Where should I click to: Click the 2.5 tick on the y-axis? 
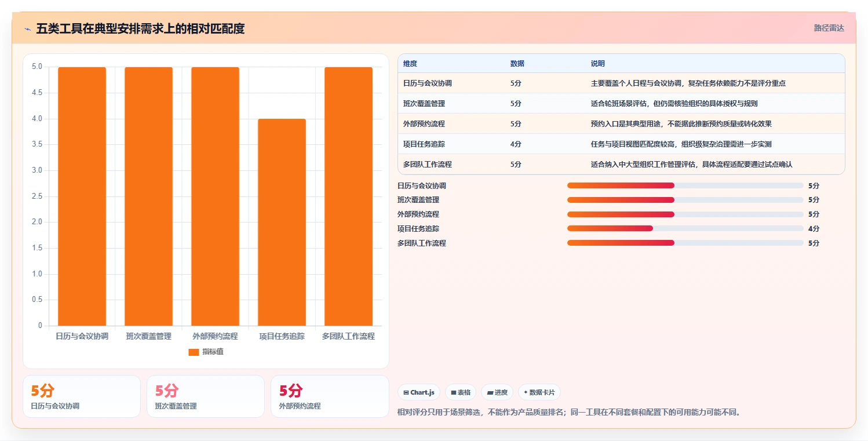[x=37, y=196]
